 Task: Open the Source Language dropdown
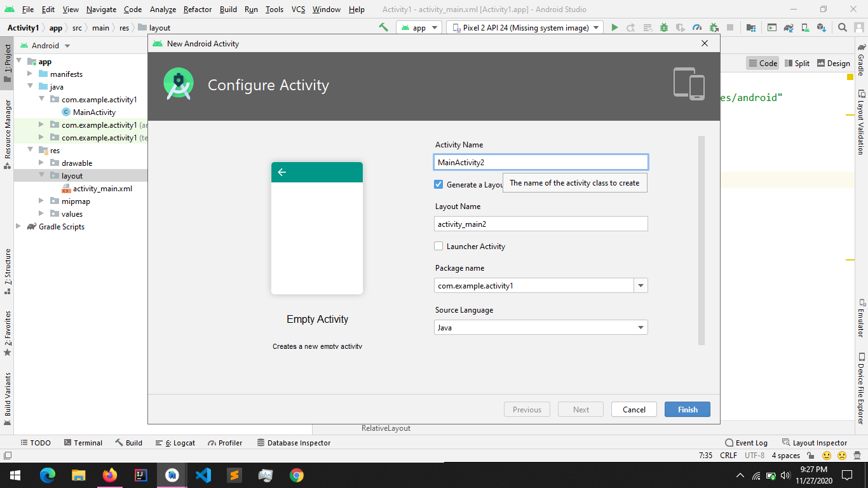tap(641, 327)
